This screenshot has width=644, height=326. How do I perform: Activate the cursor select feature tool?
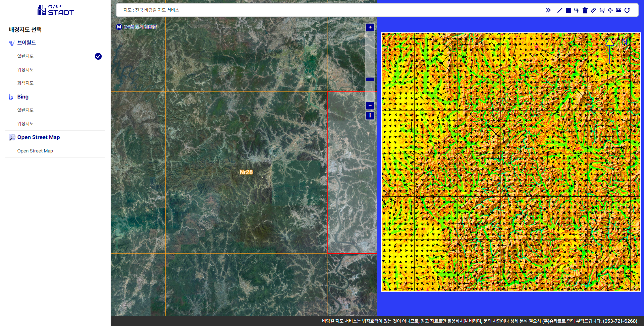577,10
